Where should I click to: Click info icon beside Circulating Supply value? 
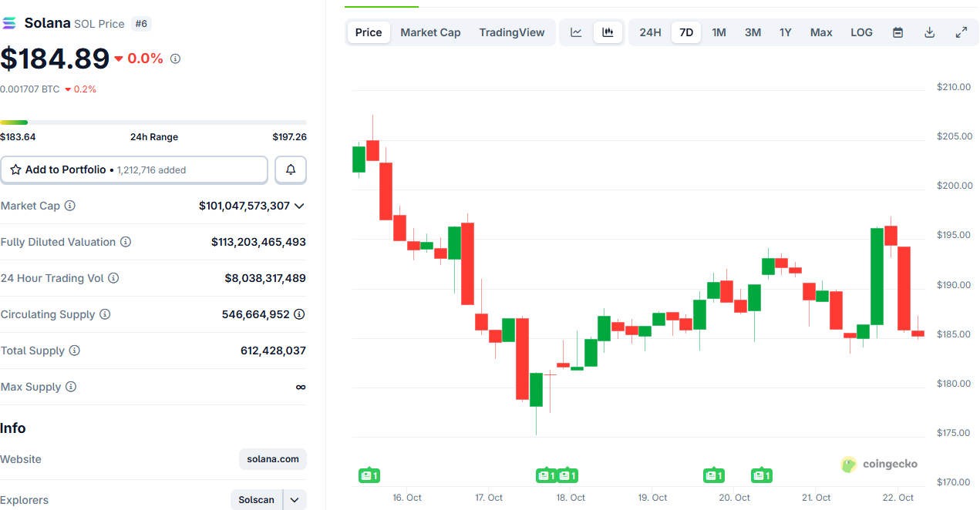point(299,314)
